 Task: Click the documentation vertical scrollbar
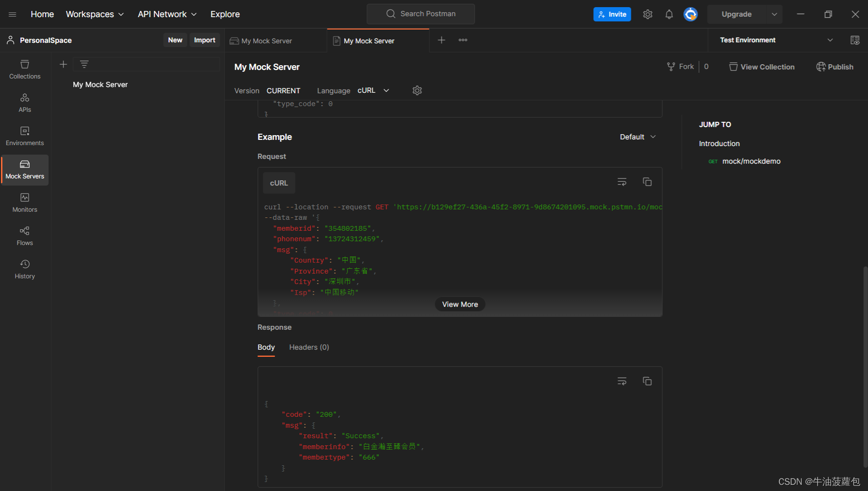tap(865, 366)
